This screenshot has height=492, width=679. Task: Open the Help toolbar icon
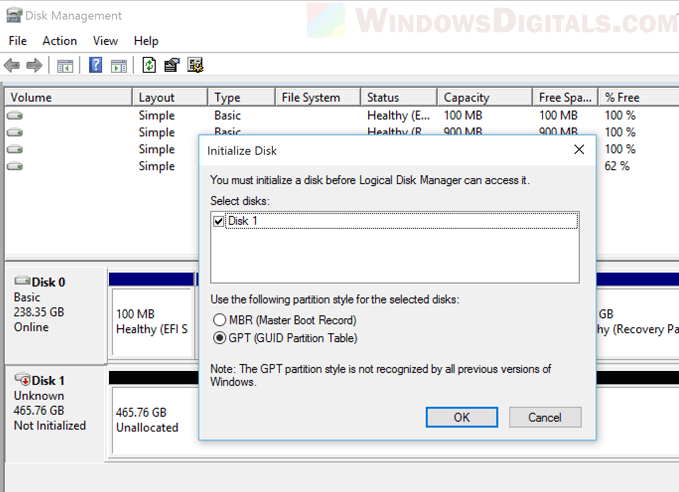tap(95, 65)
